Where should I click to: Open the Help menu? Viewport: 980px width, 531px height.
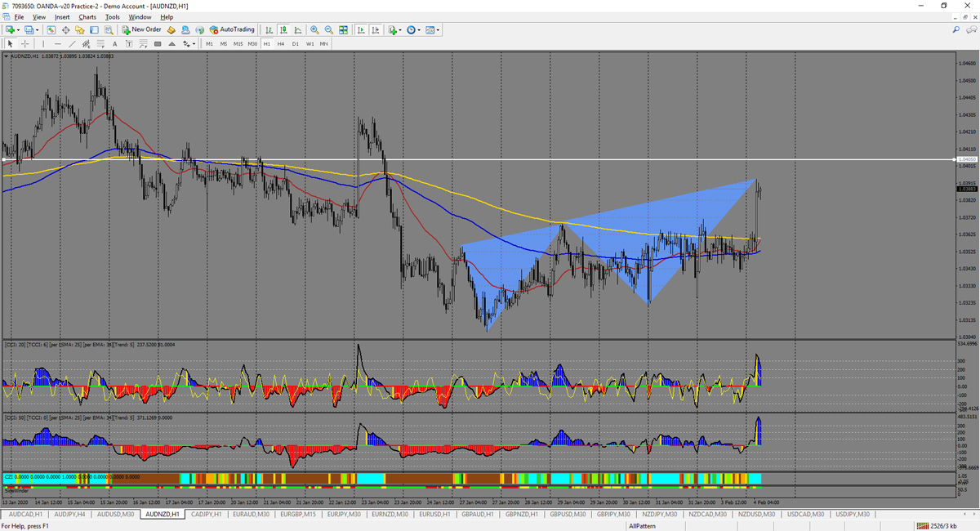coord(167,16)
